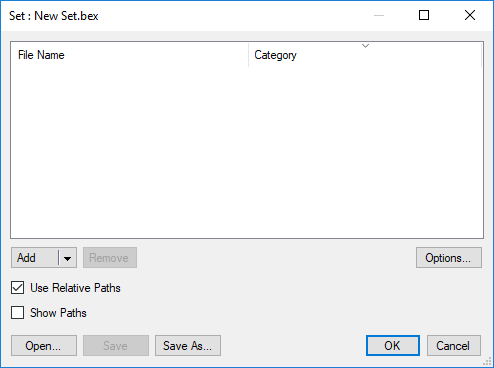The width and height of the screenshot is (494, 368).
Task: Click the disabled Save button
Action: 116,346
